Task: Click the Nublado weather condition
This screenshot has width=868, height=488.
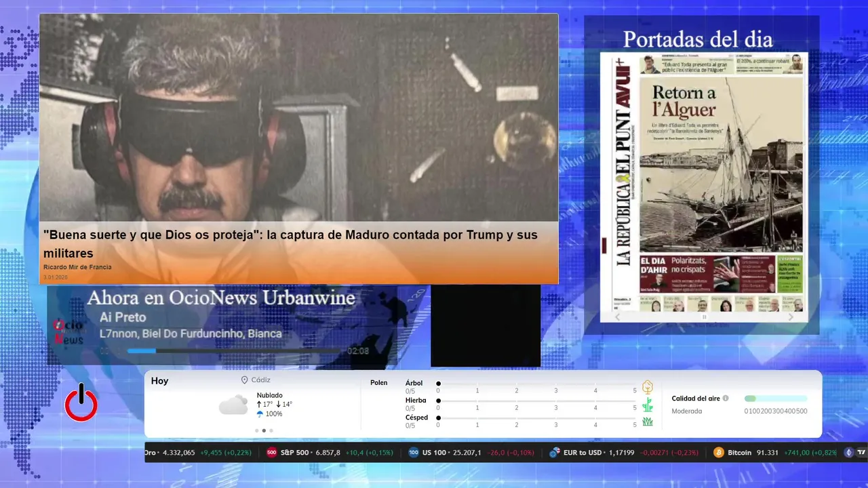Action: [270, 395]
